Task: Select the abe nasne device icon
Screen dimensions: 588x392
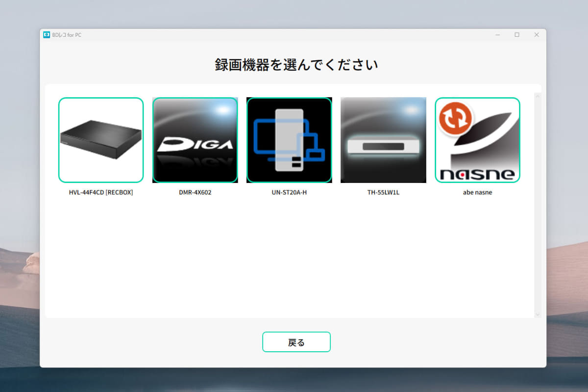Action: (477, 140)
